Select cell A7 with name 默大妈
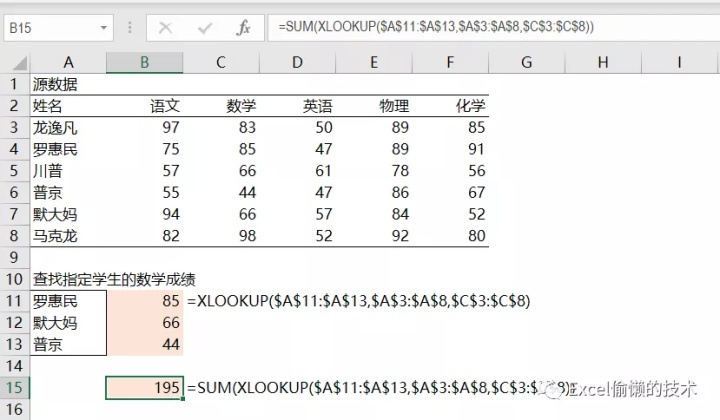This screenshot has height=420, width=720. [x=68, y=214]
